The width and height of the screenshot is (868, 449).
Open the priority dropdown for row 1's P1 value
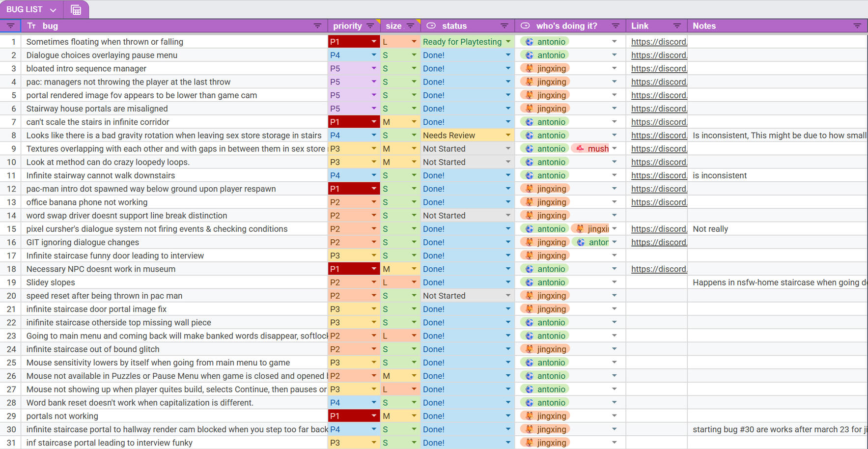point(374,41)
